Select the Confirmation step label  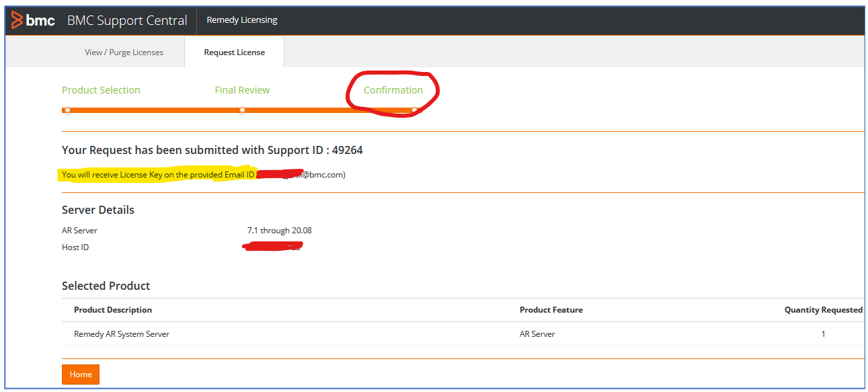click(x=393, y=90)
